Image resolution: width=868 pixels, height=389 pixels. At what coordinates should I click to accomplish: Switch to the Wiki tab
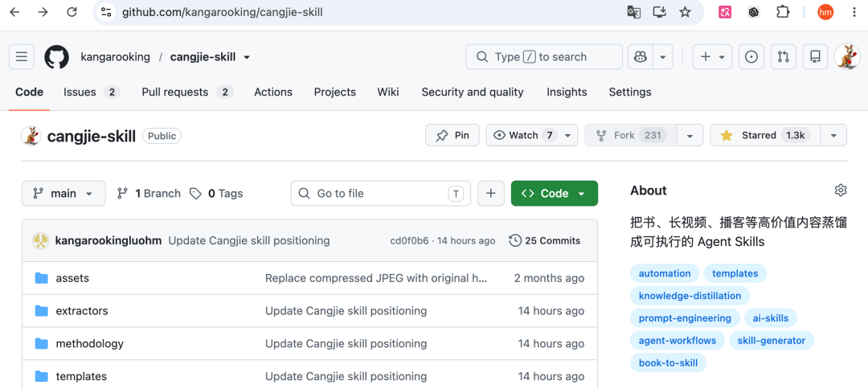(388, 92)
